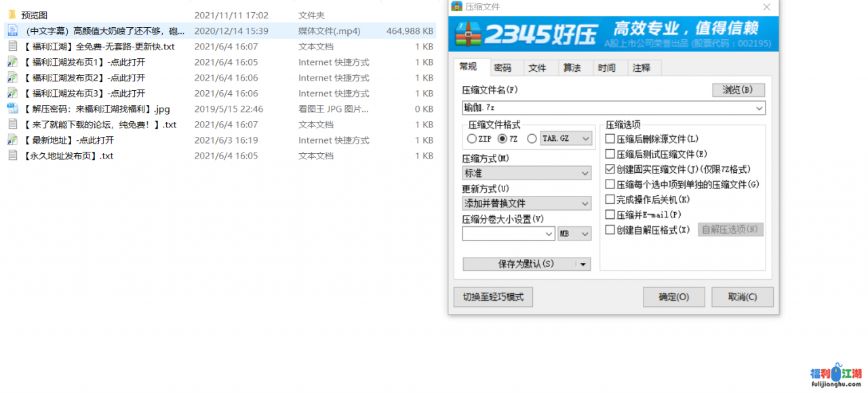This screenshot has width=868, height=393.
Task: Enable 压缩后删除源文件 checkbox
Action: point(610,139)
